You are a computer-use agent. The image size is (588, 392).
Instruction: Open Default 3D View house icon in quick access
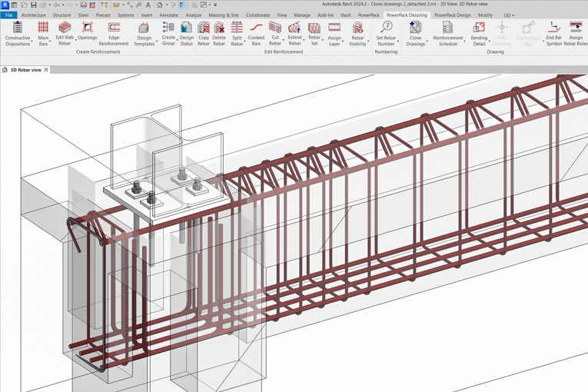(x=159, y=5)
